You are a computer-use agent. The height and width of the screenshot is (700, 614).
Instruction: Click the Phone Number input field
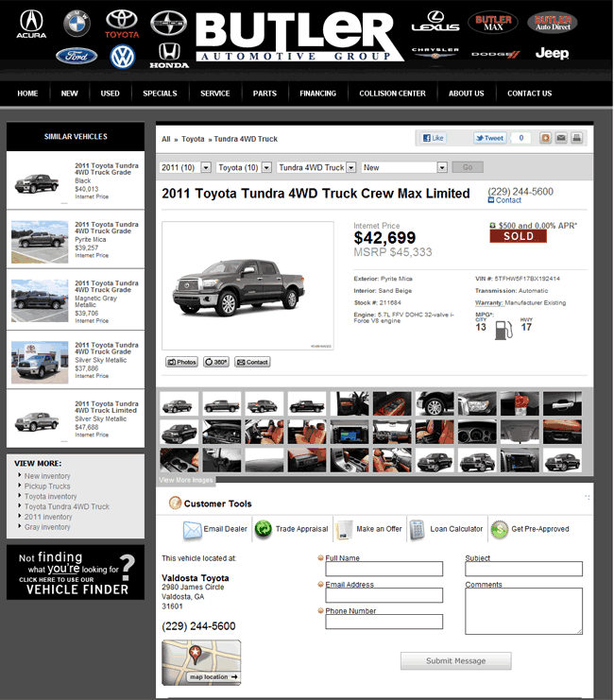coord(384,622)
